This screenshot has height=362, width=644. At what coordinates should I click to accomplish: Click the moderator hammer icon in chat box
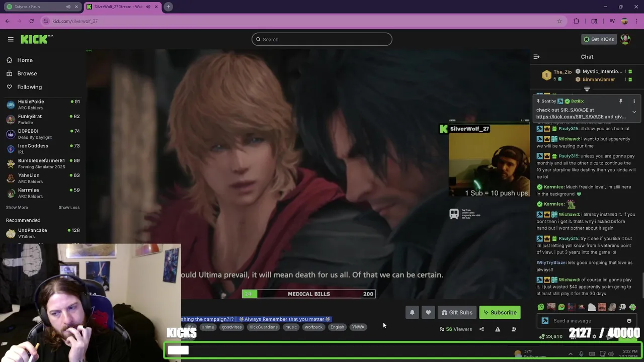545,321
